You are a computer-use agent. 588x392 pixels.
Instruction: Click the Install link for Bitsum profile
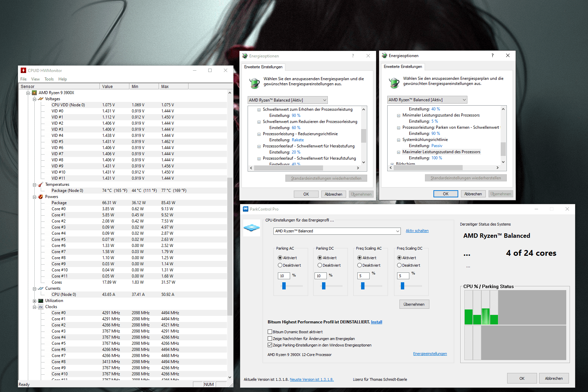(376, 322)
